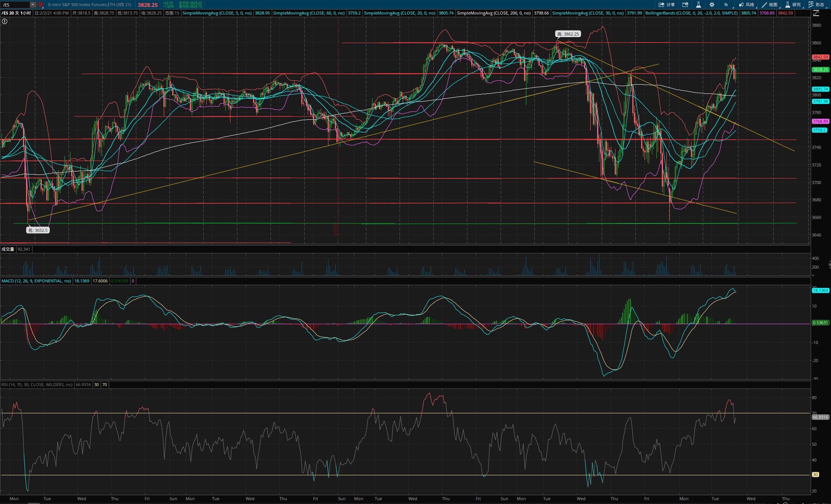Click the /ES symbol input field
The height and width of the screenshot is (504, 831).
click(x=15, y=5)
